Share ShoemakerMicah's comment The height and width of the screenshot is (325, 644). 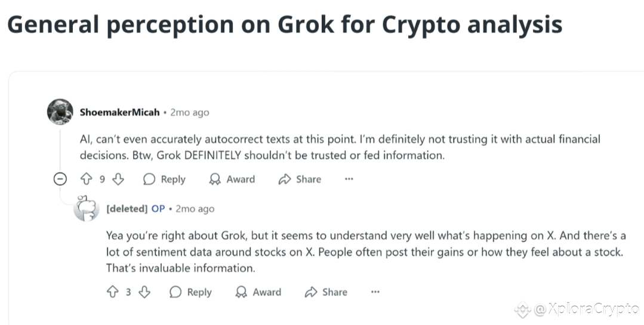point(300,179)
